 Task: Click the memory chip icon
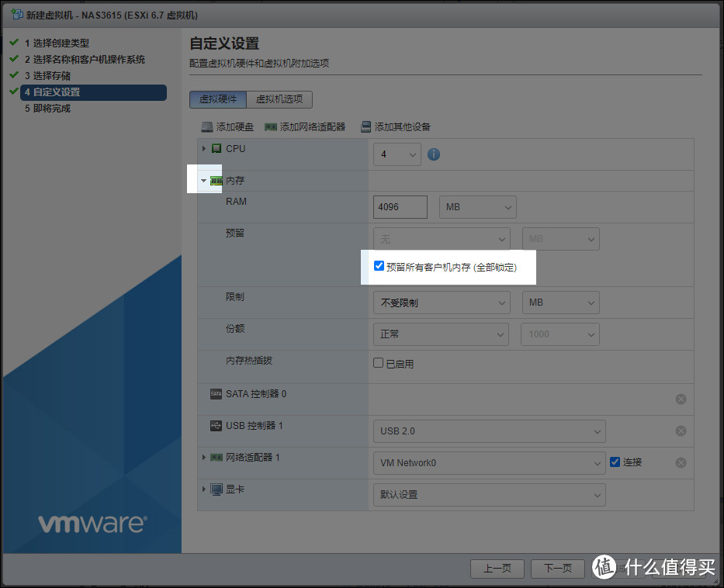tap(217, 181)
